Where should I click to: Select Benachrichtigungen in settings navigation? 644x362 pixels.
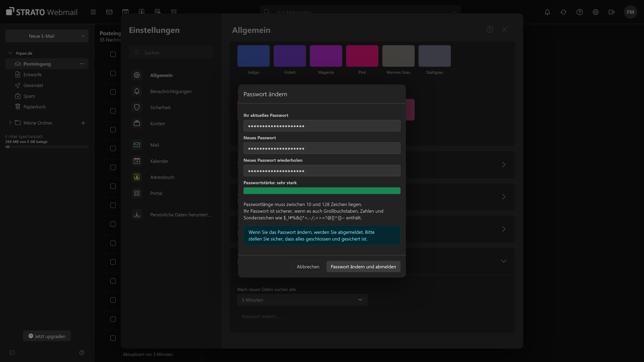click(171, 92)
